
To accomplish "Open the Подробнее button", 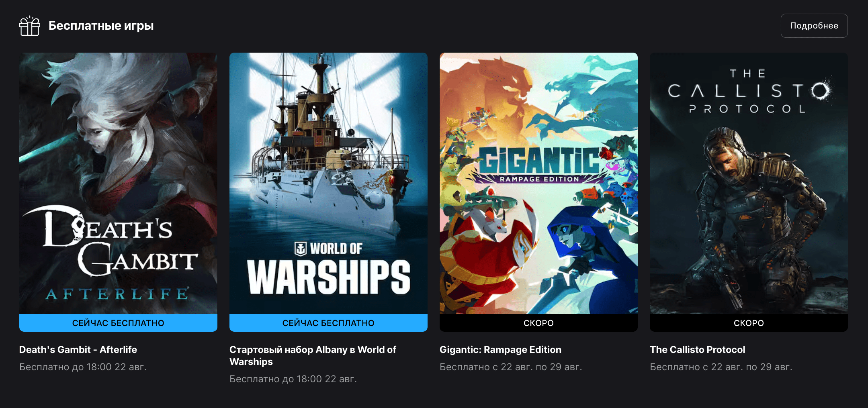I will [814, 26].
